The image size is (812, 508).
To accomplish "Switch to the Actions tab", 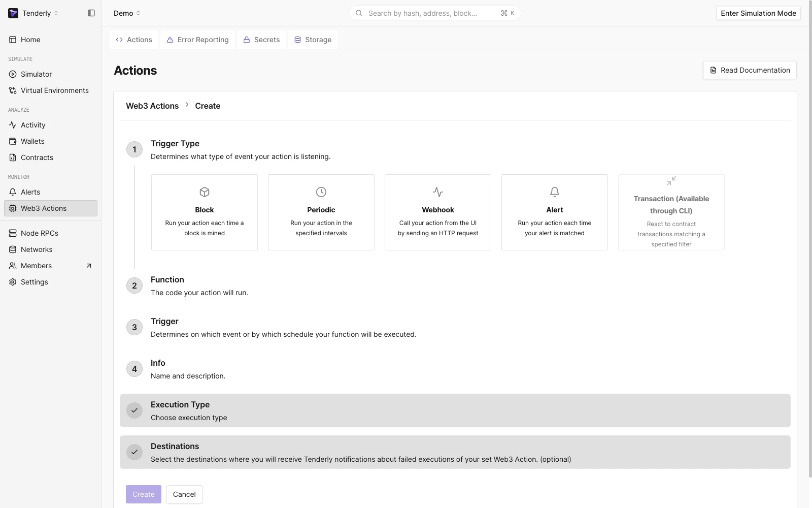I will (134, 40).
